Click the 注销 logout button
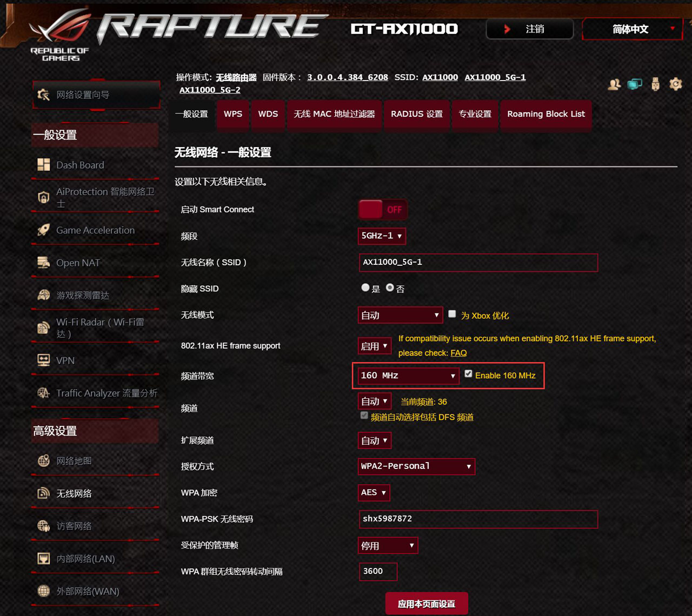Image resolution: width=692 pixels, height=616 pixels. point(530,29)
